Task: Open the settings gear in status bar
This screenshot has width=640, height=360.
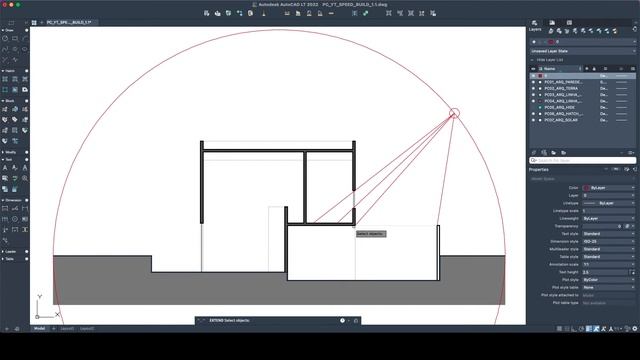Action: pos(635,329)
